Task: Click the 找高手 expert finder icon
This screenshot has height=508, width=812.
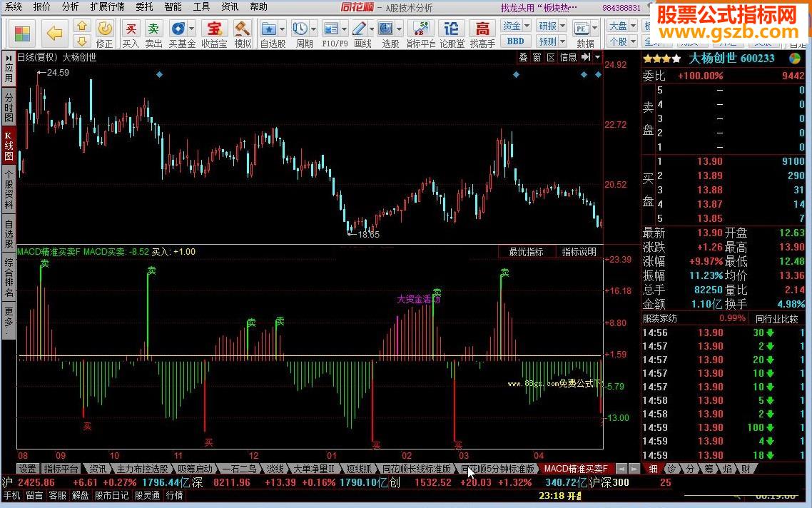Action: point(482,29)
